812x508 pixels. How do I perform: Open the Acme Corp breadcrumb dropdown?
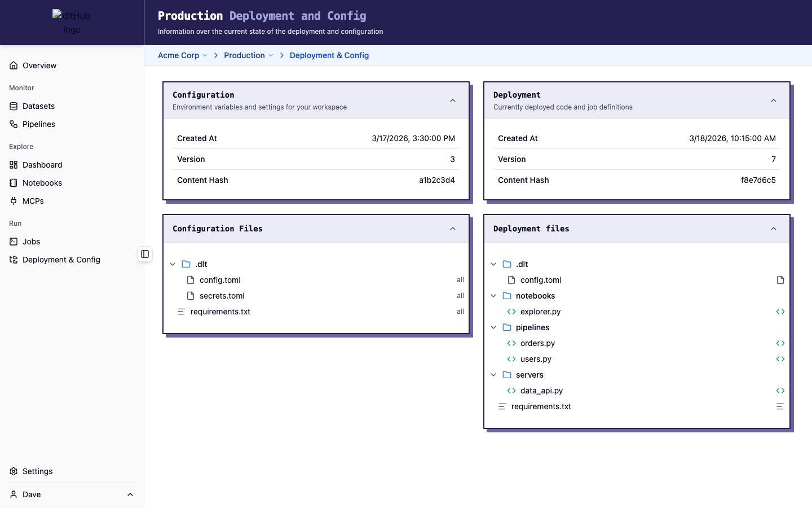183,55
